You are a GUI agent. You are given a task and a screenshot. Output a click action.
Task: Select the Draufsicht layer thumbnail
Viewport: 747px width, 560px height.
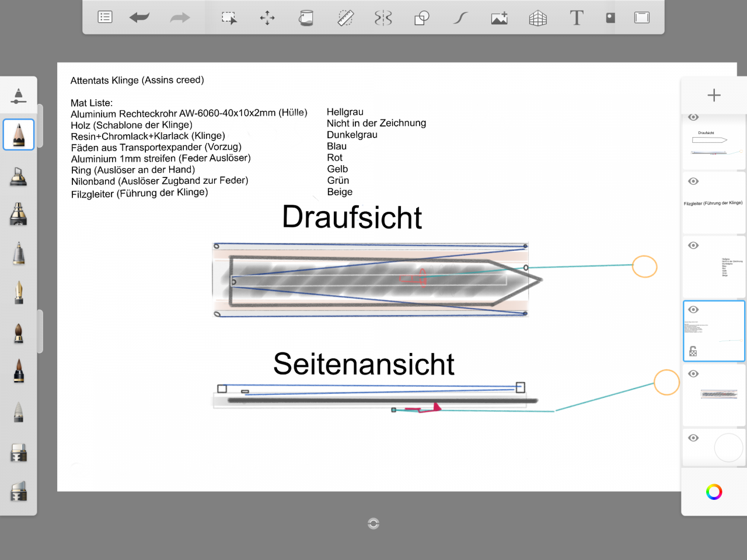pyautogui.click(x=714, y=142)
